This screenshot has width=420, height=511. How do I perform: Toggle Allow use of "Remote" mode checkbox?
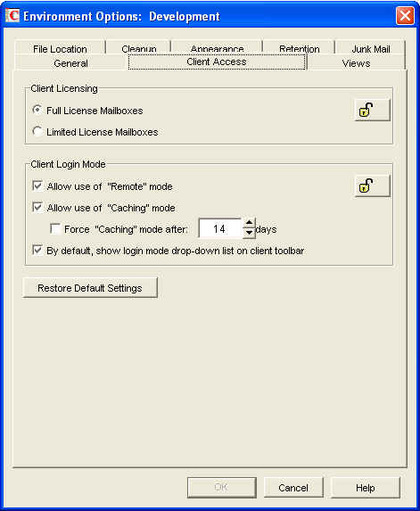pos(37,186)
